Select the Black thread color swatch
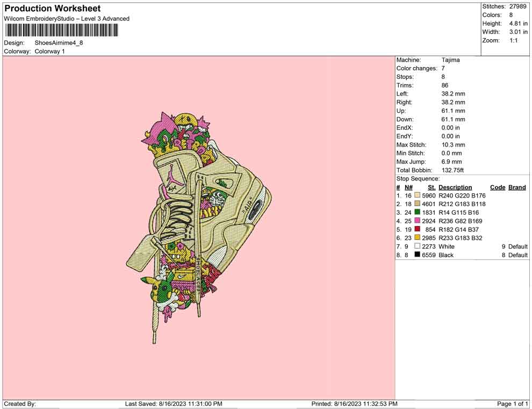532x409 pixels. (417, 255)
